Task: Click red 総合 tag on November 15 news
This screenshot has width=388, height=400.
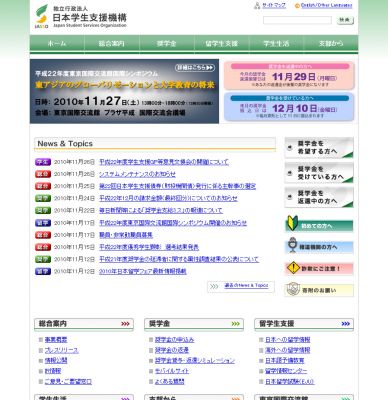Action: 43,247
